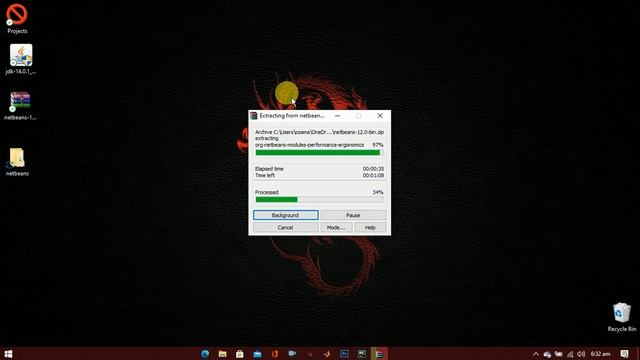Switch to WinRAR extraction taskbar button
The image size is (640, 360).
coord(379,353)
